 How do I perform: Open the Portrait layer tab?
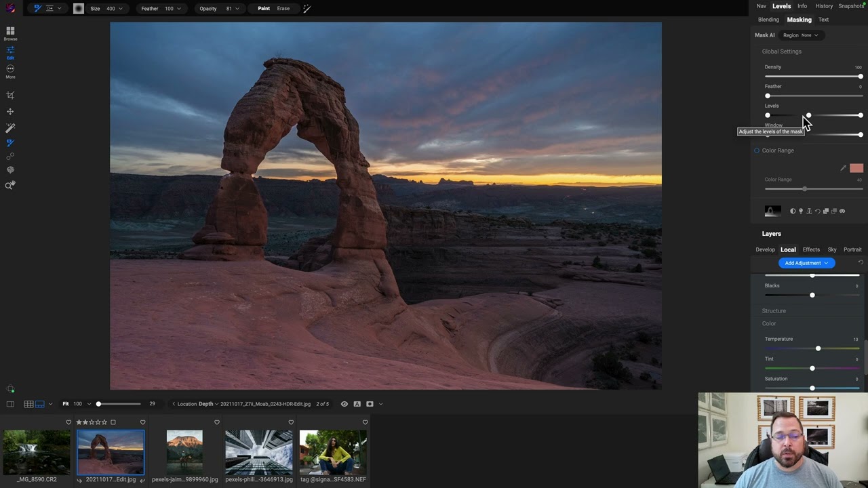click(x=852, y=249)
